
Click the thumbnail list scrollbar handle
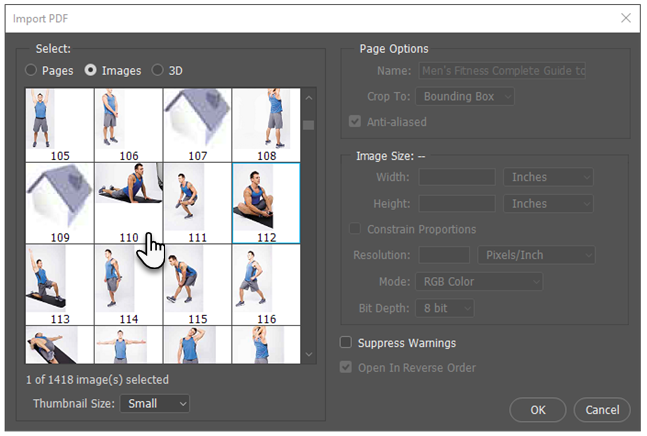tap(309, 125)
